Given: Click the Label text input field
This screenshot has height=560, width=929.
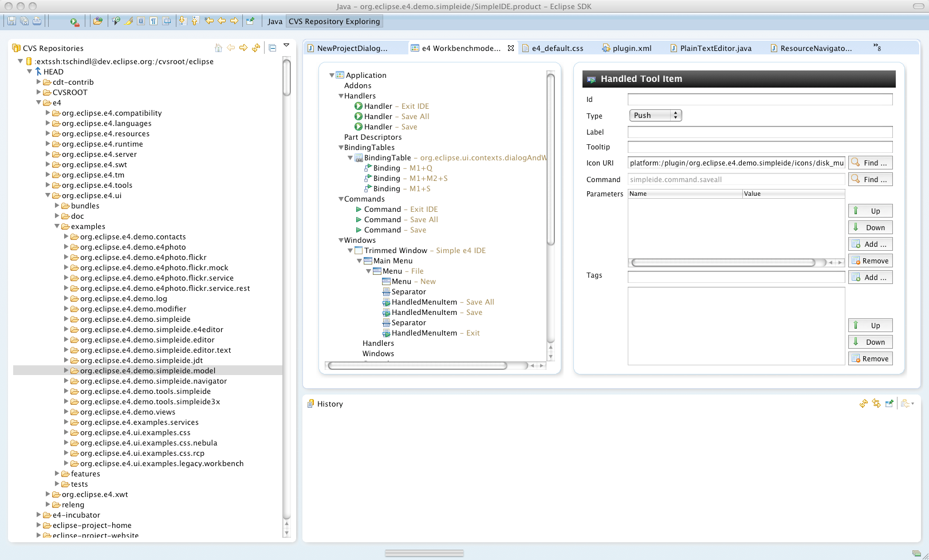Looking at the screenshot, I should tap(759, 132).
